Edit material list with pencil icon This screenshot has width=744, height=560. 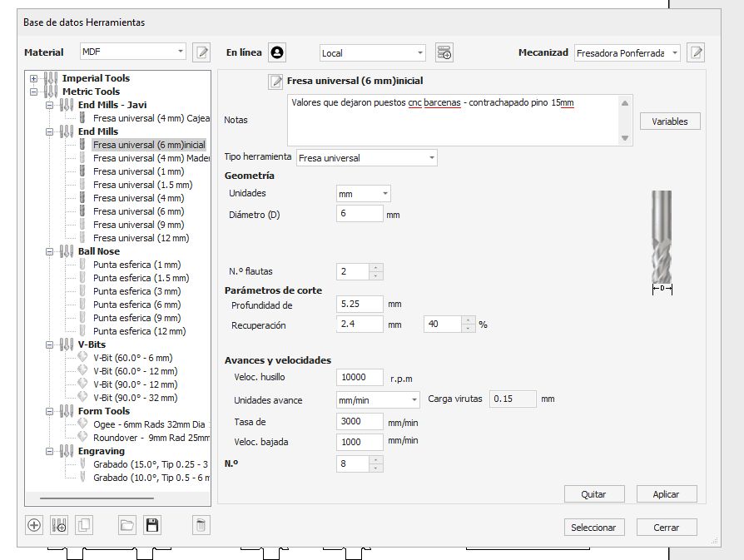(201, 52)
